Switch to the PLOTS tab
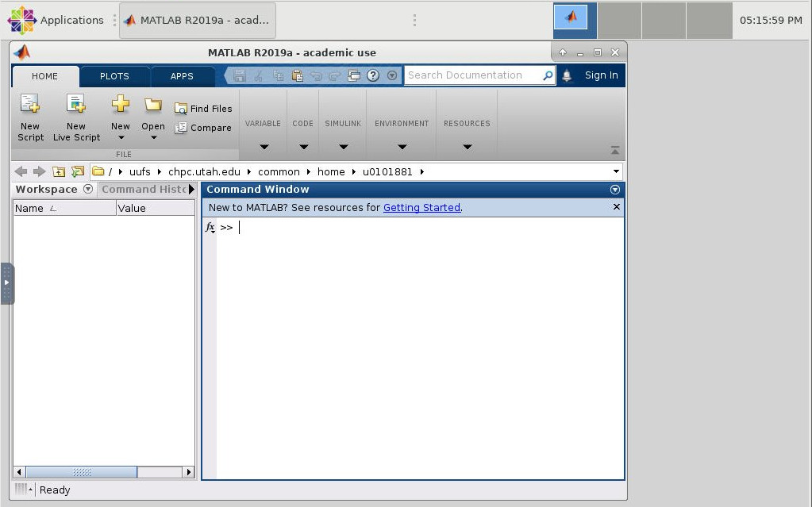Image resolution: width=812 pixels, height=507 pixels. click(114, 76)
